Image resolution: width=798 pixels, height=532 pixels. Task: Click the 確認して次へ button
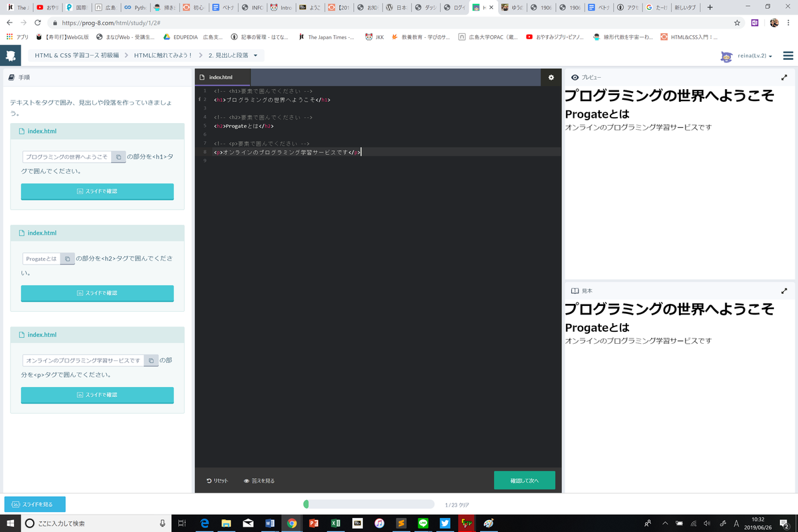524,480
